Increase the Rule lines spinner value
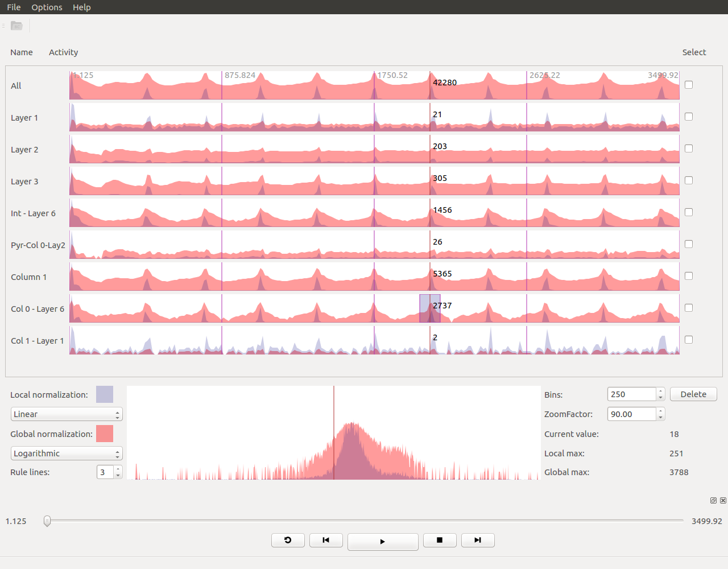 point(118,469)
